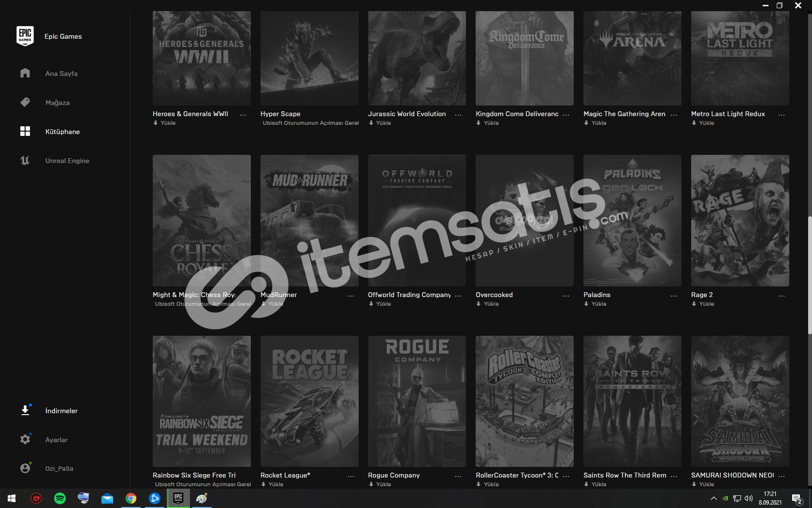Open Rage 2 cover thumbnail
812x508 pixels.
(740, 221)
